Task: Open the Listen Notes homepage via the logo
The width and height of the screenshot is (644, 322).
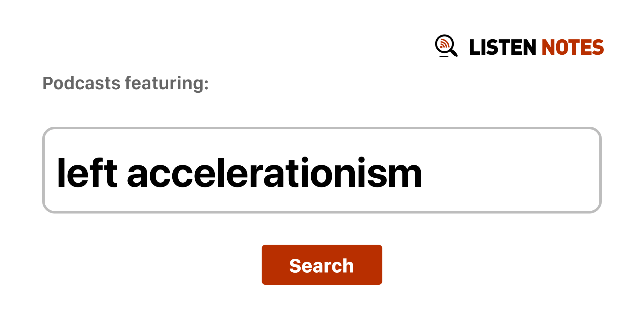Action: coord(519,46)
